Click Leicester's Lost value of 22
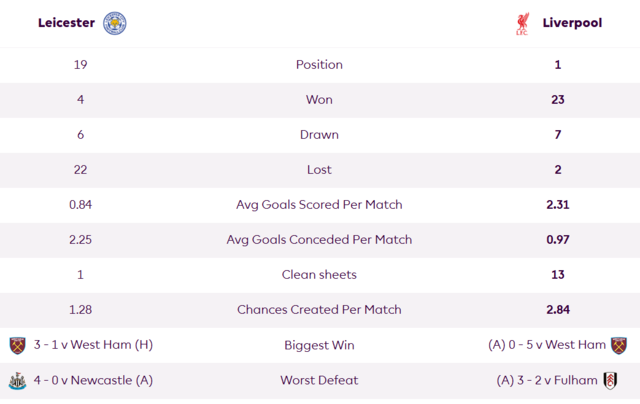 pyautogui.click(x=80, y=170)
